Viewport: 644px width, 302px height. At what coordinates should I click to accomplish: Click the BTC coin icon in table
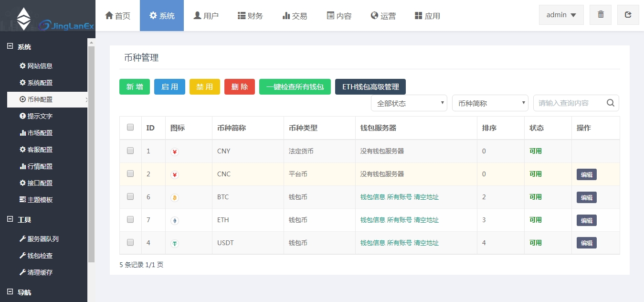[x=175, y=197]
